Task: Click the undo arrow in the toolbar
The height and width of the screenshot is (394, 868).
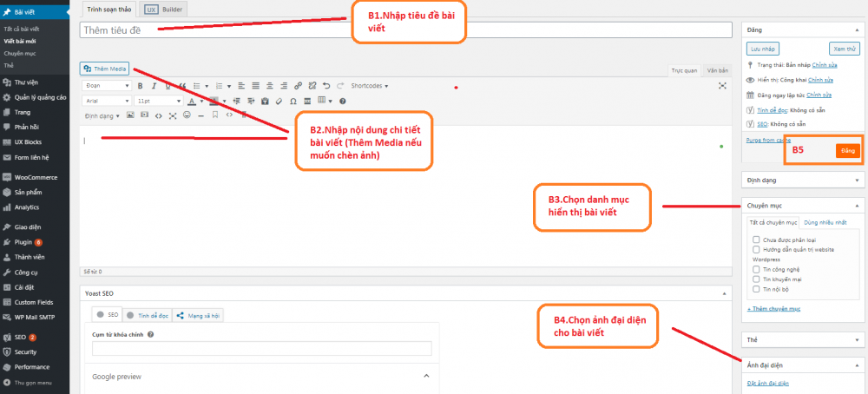Action: [x=326, y=86]
